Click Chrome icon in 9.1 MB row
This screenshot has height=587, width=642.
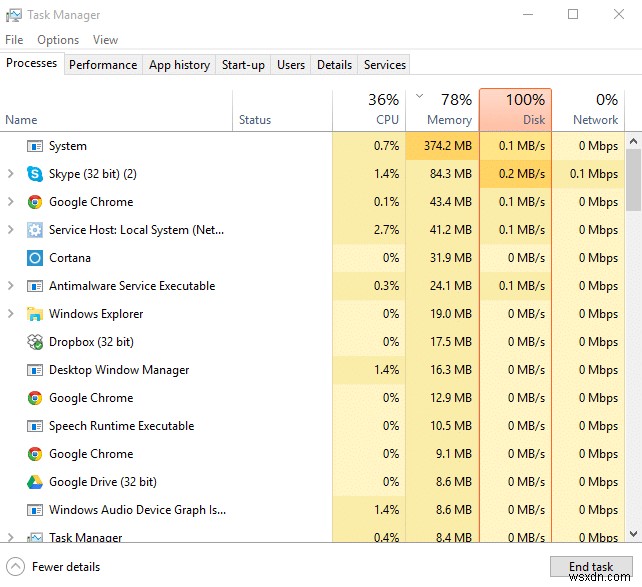coord(35,454)
